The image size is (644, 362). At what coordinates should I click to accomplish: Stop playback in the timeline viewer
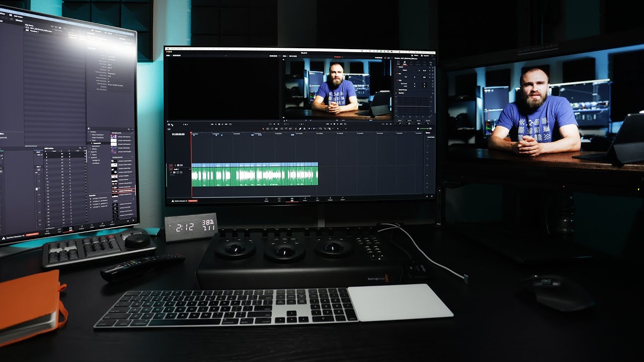[x=335, y=124]
